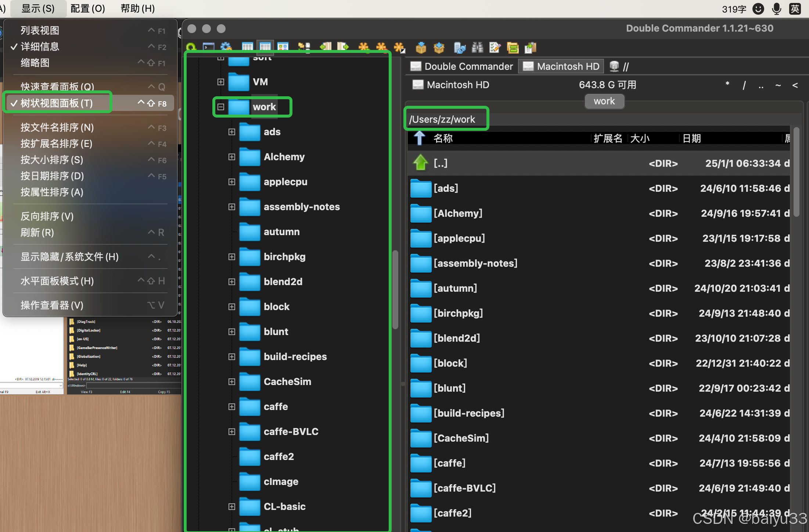The image size is (809, 532).
Task: Click the microphone icon in menu bar
Action: (777, 9)
